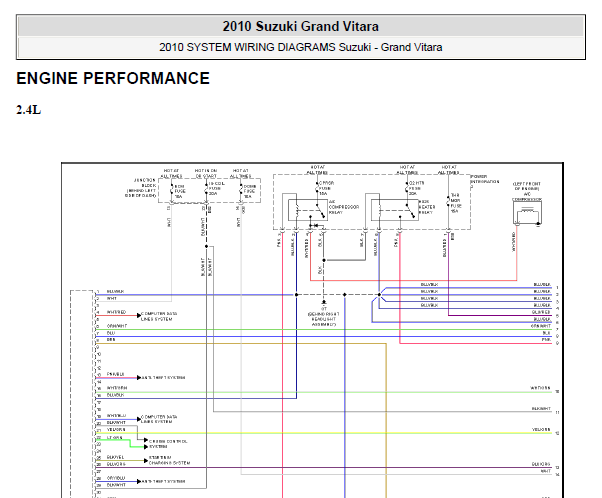602x498 pixels.
Task: Click the A/C compressor coil symbol
Action: pyautogui.click(x=528, y=212)
